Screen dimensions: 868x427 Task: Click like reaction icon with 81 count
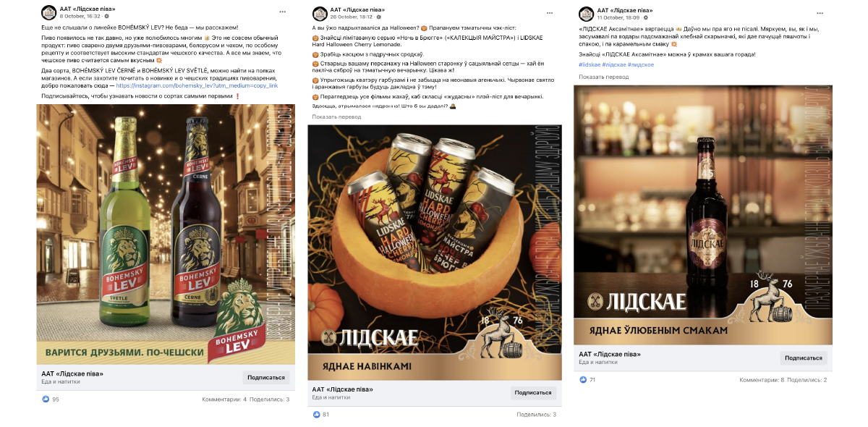(x=316, y=415)
